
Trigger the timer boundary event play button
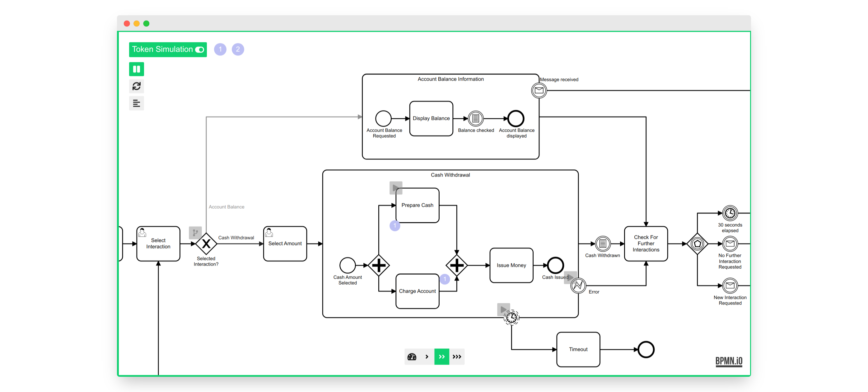tap(503, 309)
